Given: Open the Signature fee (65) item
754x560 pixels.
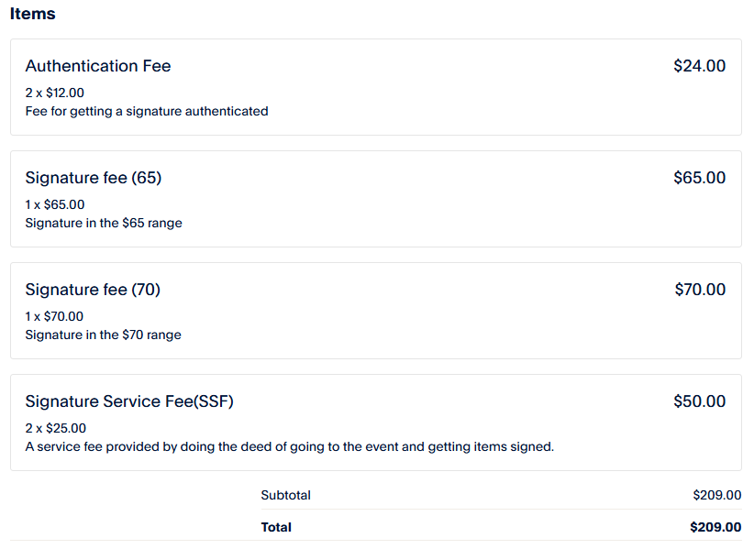Looking at the screenshot, I should (x=94, y=178).
